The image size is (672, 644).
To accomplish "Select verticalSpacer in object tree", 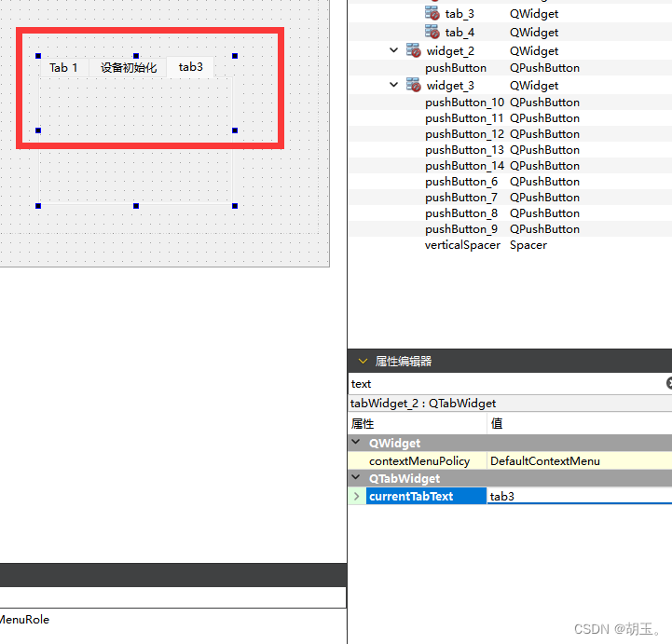I will click(x=462, y=245).
